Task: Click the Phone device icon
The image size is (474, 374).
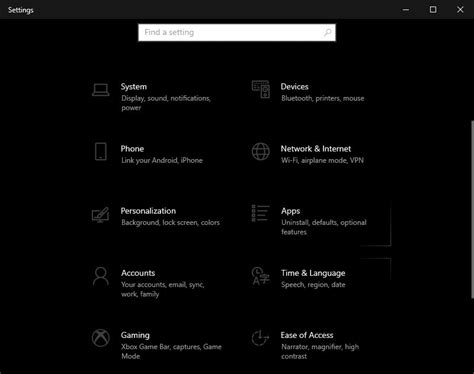Action: pyautogui.click(x=101, y=152)
